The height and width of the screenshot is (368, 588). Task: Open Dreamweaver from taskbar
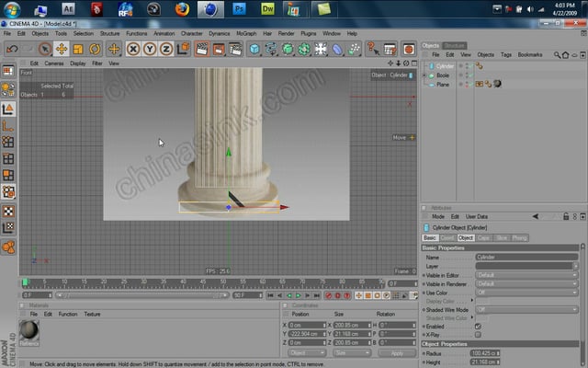[267, 9]
